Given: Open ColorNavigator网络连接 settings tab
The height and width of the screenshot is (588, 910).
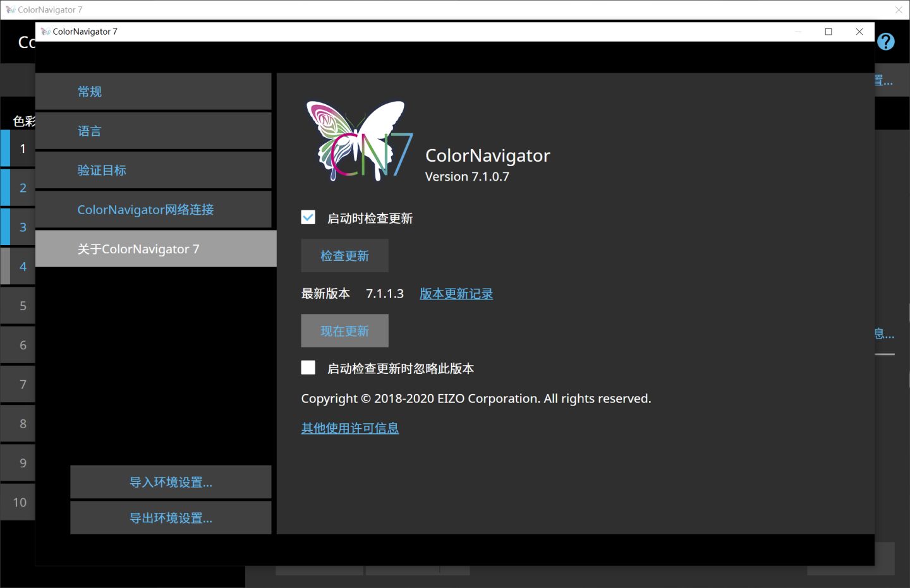Looking at the screenshot, I should point(154,210).
